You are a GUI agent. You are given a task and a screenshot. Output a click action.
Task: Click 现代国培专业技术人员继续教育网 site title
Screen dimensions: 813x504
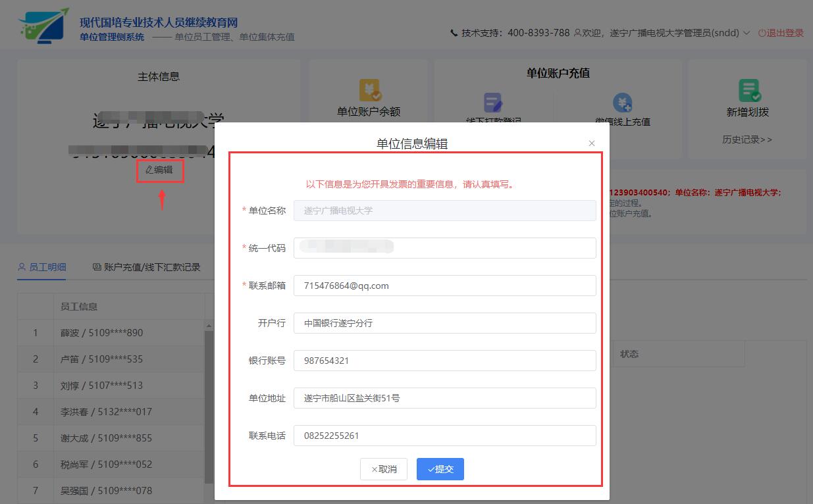coord(159,23)
